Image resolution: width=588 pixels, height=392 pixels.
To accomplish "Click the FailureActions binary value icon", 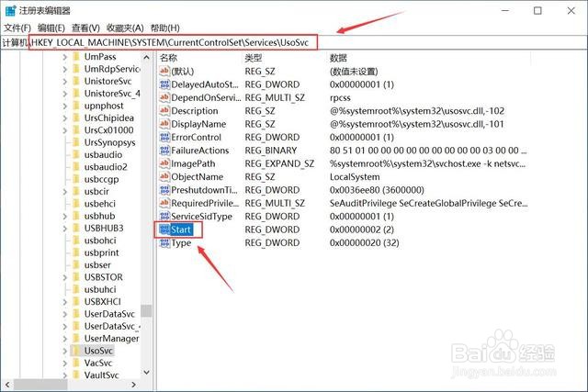I will [x=164, y=151].
